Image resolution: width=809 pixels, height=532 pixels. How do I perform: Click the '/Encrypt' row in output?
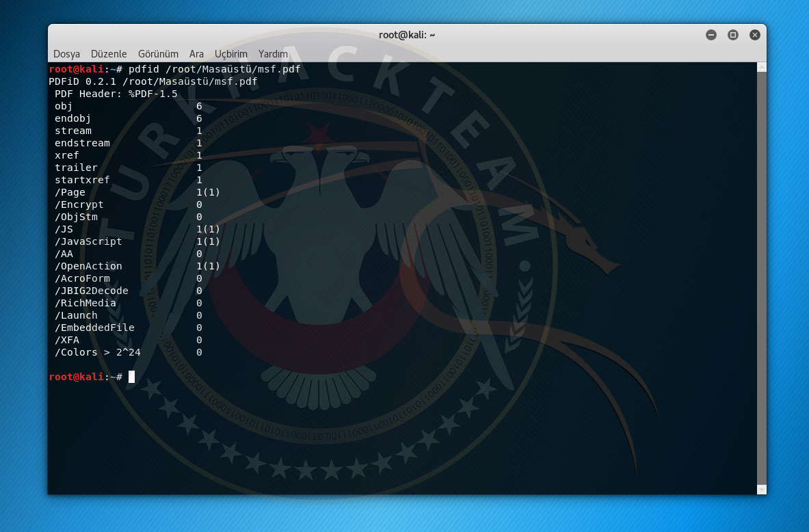[128, 205]
